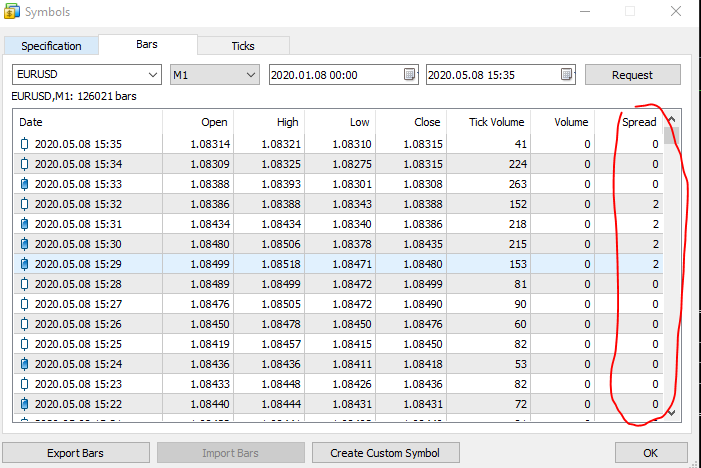This screenshot has width=701, height=468.
Task: Click Create Custom Symbol button
Action: tap(385, 453)
